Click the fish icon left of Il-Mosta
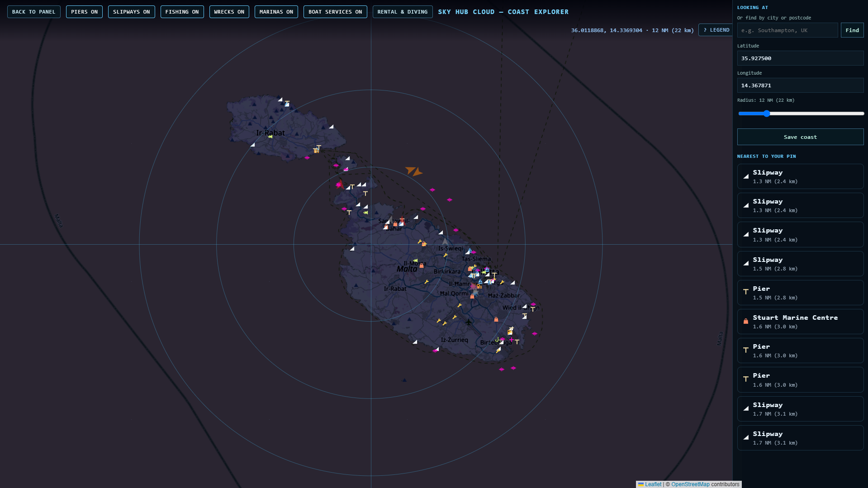The height and width of the screenshot is (488, 868). pyautogui.click(x=415, y=261)
